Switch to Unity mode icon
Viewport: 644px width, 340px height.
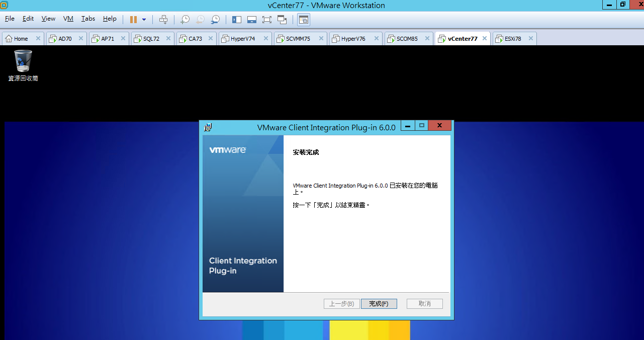coord(282,20)
